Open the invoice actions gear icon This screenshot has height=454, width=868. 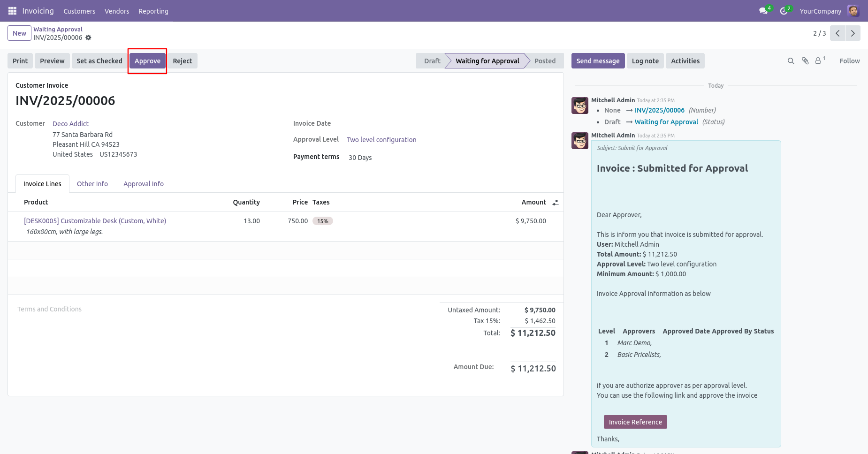(x=88, y=38)
